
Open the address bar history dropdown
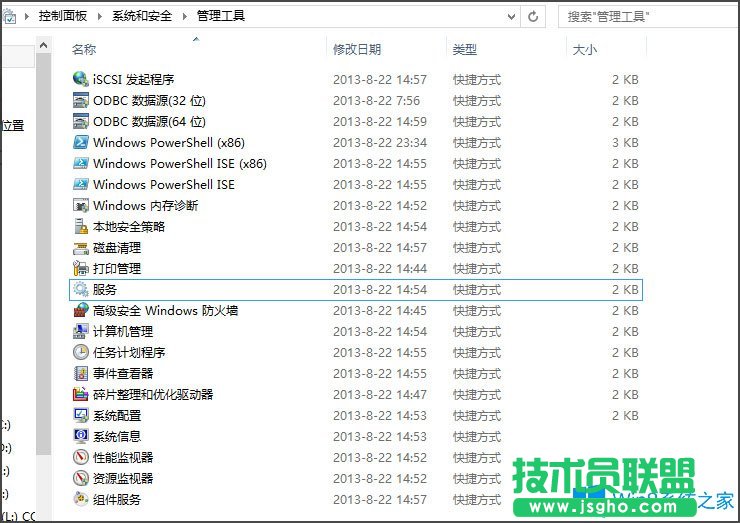pyautogui.click(x=511, y=17)
